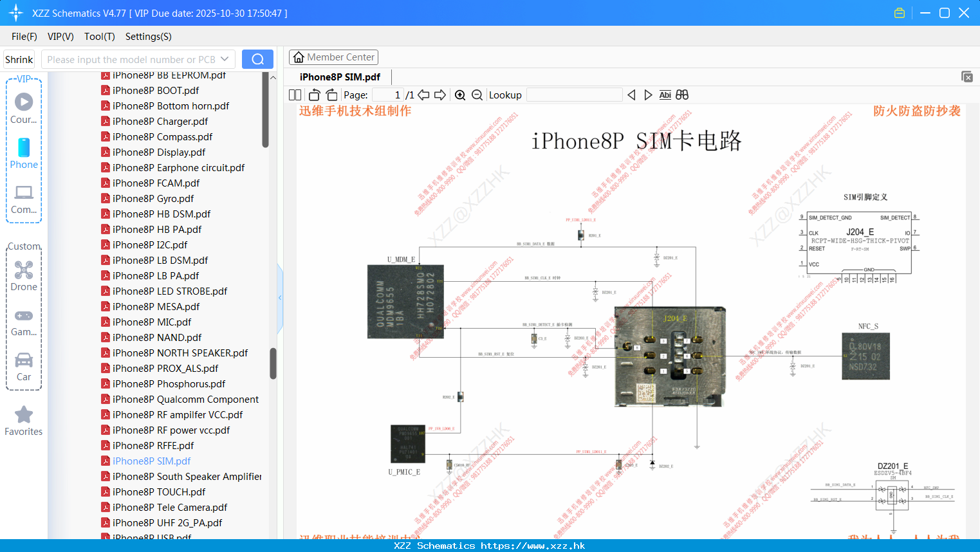
Task: Find next lookup result triangle
Action: coord(648,95)
